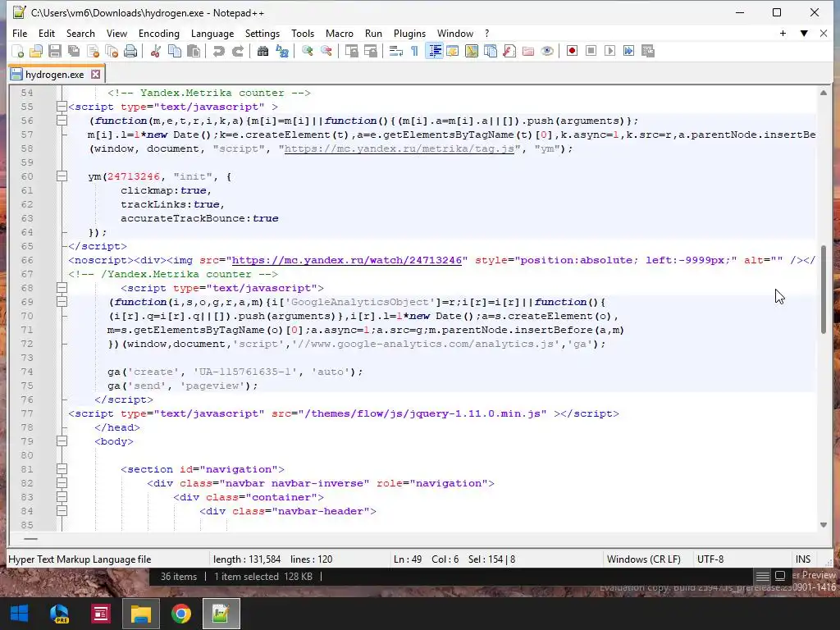Zoom in using the magnifier plus icon
The height and width of the screenshot is (630, 840).
(307, 51)
